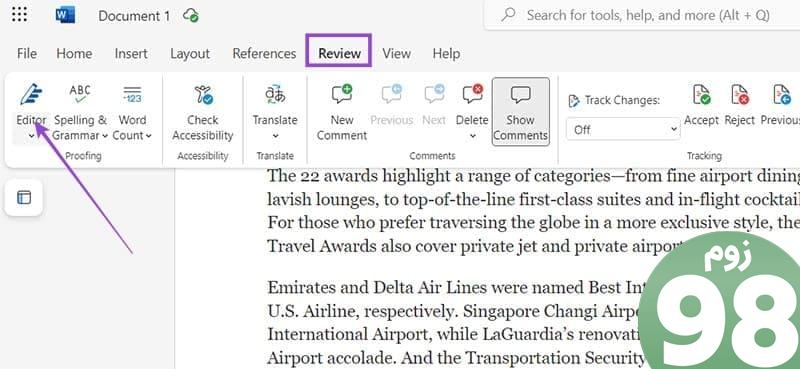Add a New Comment

point(341,113)
